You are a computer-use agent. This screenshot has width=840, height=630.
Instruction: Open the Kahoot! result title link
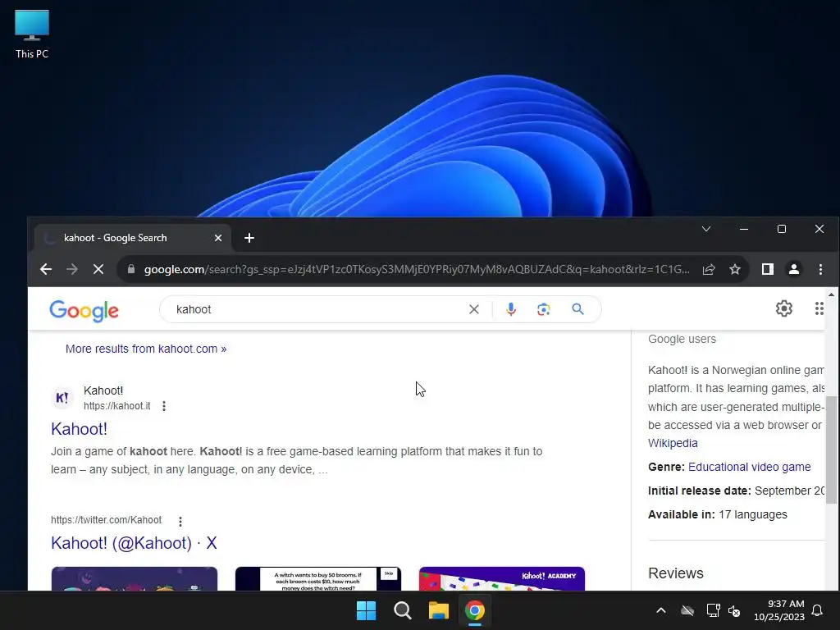click(x=79, y=428)
